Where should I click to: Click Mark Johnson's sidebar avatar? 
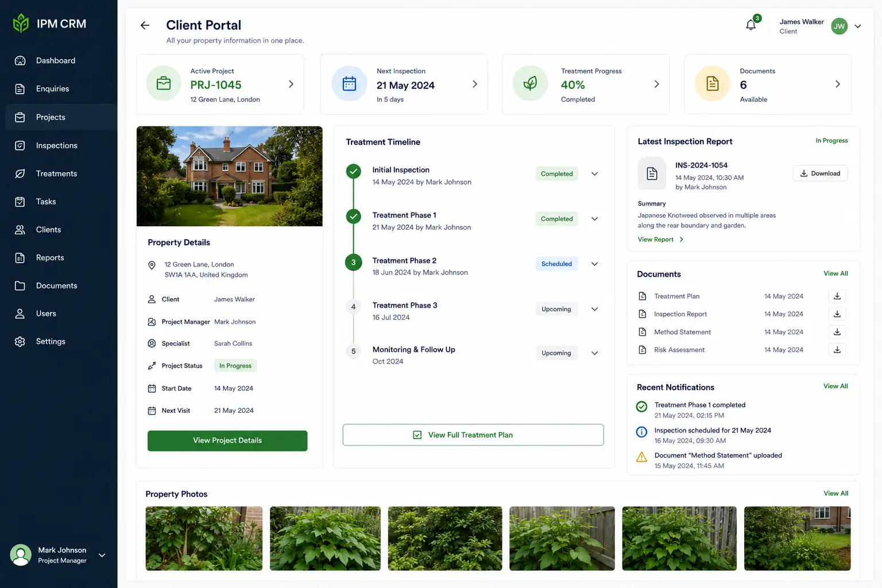[x=21, y=555]
